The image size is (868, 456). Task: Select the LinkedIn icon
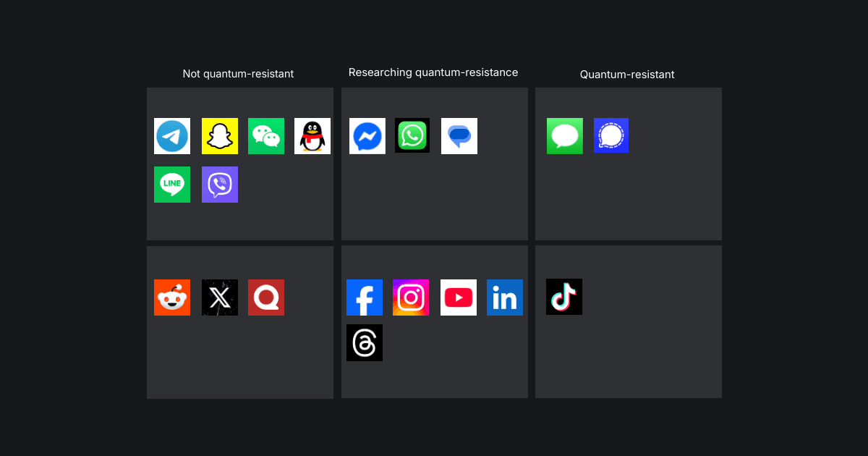point(505,297)
